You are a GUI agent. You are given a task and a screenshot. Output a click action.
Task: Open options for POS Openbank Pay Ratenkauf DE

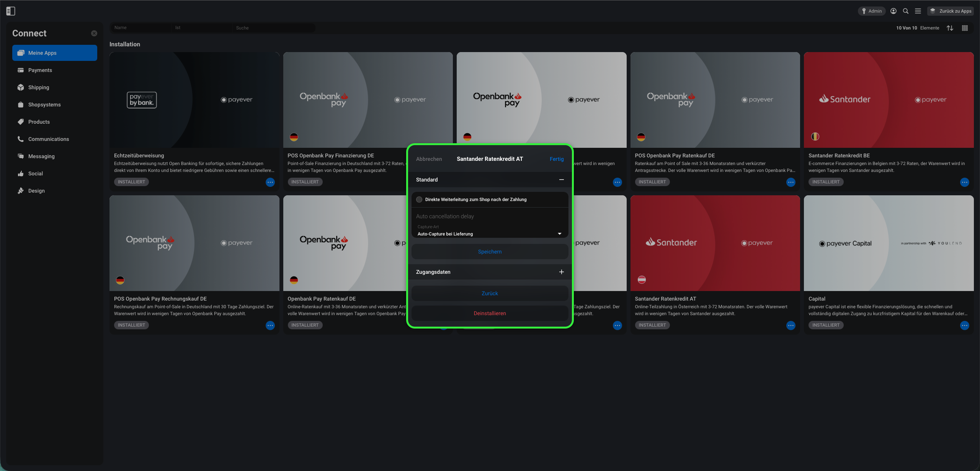[791, 182]
